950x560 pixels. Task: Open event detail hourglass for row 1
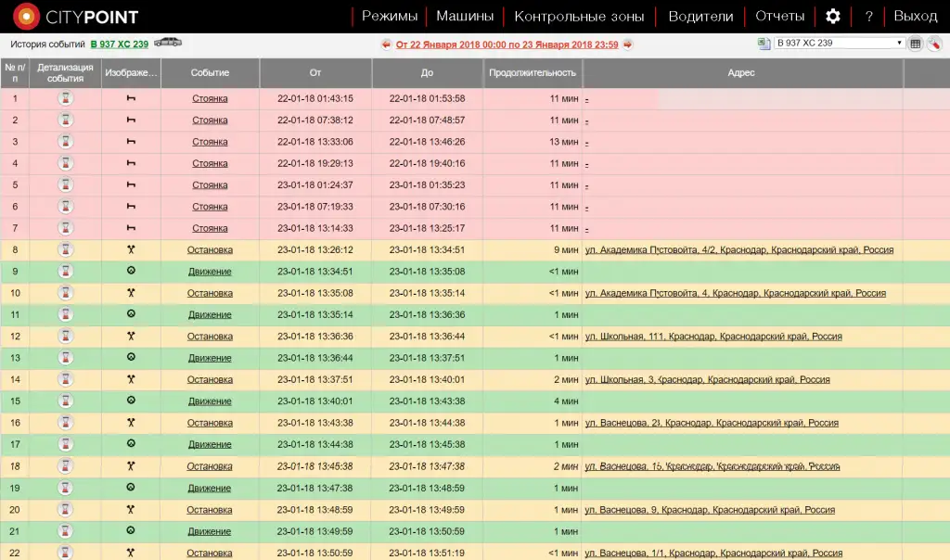click(66, 98)
